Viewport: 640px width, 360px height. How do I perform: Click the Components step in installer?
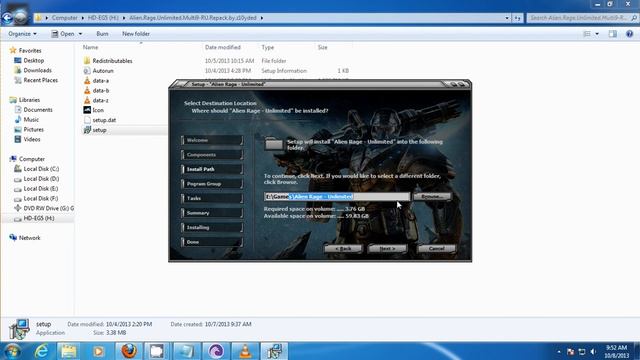tap(212, 155)
